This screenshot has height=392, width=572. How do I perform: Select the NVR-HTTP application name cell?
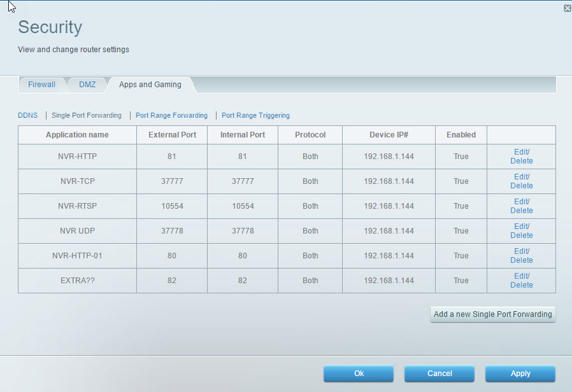77,157
